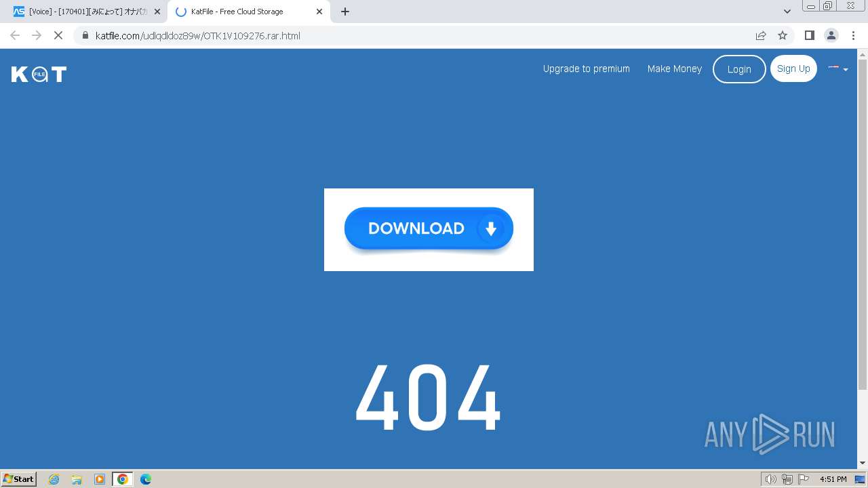The image size is (868, 488).
Task: Launch Microsoft Edge from taskbar
Action: tap(146, 479)
